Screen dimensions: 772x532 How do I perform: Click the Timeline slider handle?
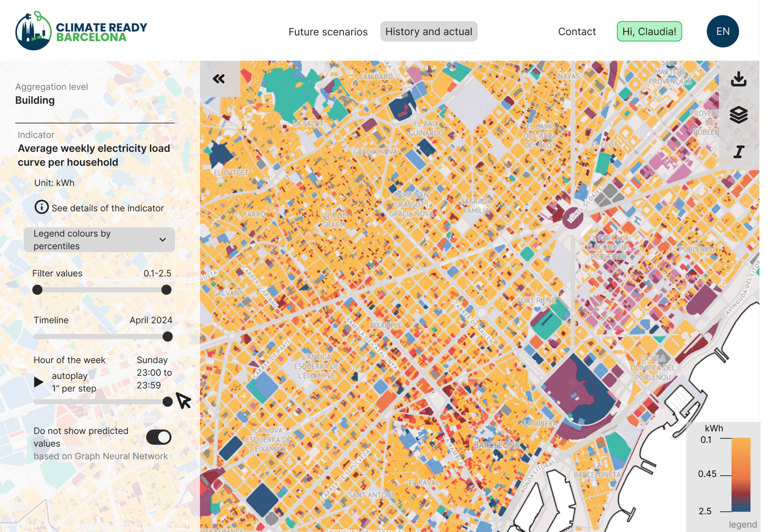point(168,337)
